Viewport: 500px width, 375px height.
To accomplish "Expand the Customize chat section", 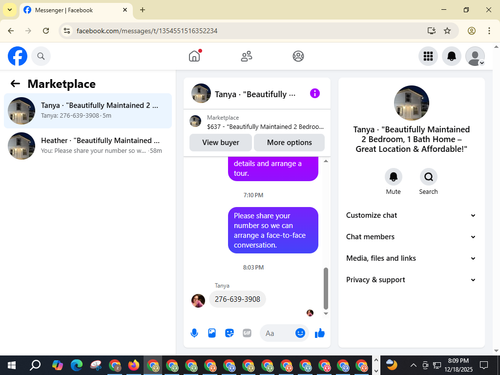I will coord(411,215).
